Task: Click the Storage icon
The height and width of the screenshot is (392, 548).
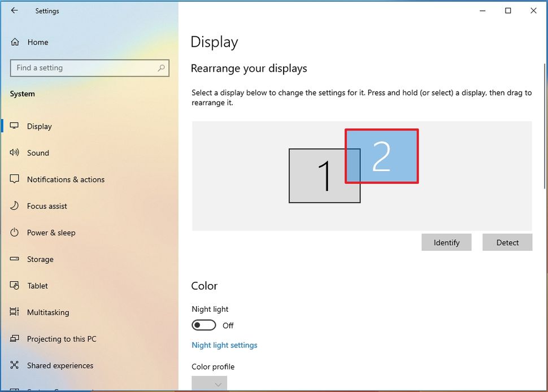Action: (14, 259)
